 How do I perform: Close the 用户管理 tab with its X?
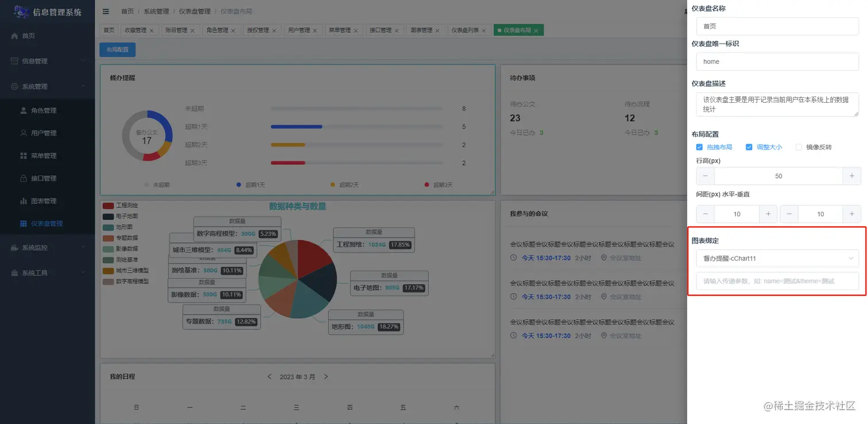[x=315, y=30]
